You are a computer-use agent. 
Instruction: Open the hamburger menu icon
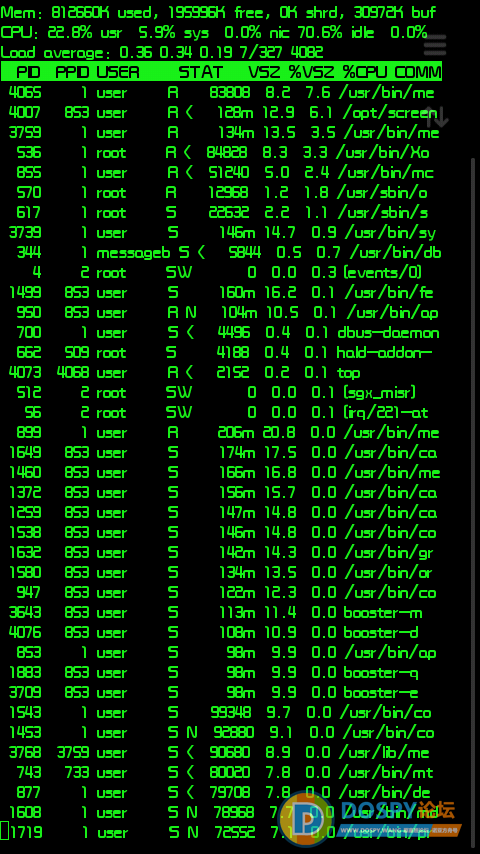435,45
